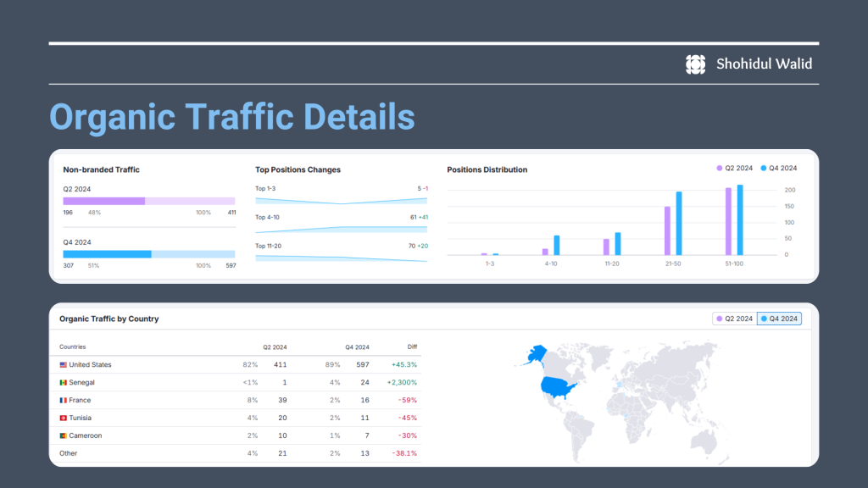Image resolution: width=868 pixels, height=488 pixels.
Task: Toggle Q2 2024 legend in Positions Distribution
Action: click(x=735, y=169)
